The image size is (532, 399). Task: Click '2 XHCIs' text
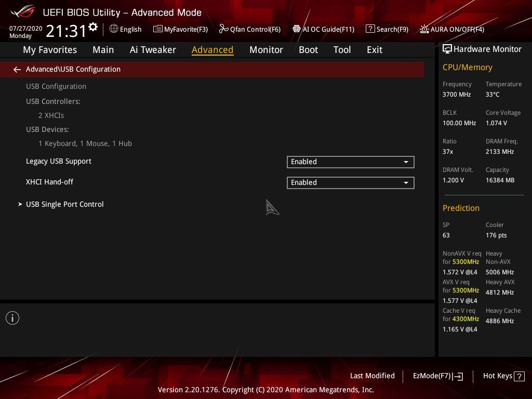click(51, 115)
